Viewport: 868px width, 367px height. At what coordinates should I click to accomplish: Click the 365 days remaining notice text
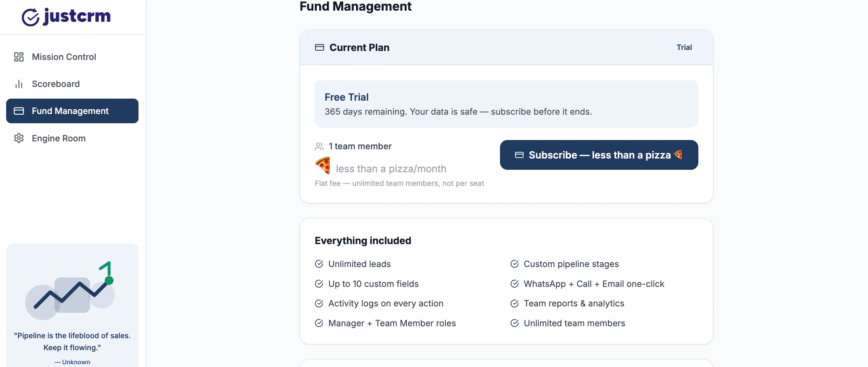tap(458, 112)
